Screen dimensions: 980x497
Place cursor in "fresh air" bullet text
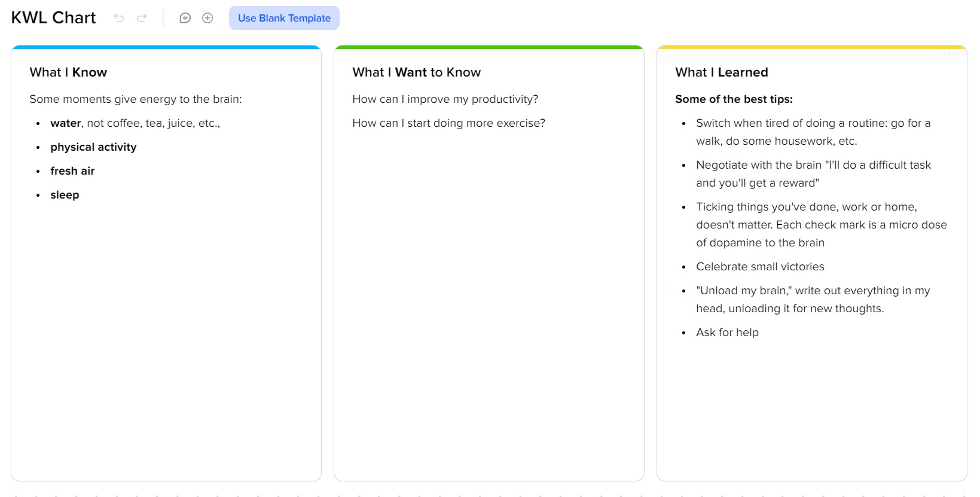pos(72,171)
